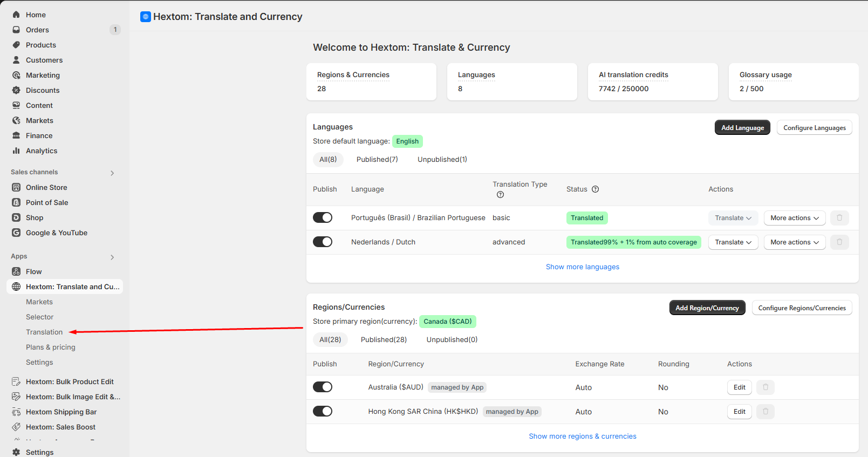Select the Published(28) regions tab
The height and width of the screenshot is (457, 868).
pos(384,340)
